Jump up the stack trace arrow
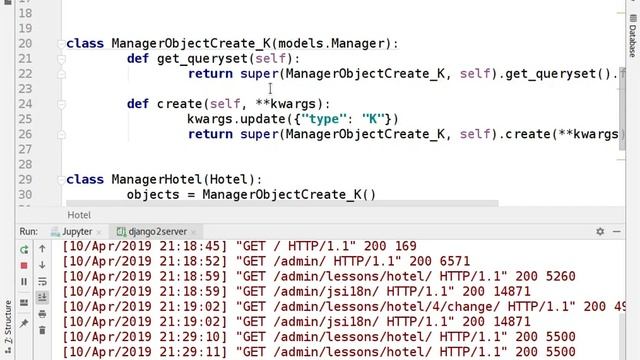 (x=42, y=249)
